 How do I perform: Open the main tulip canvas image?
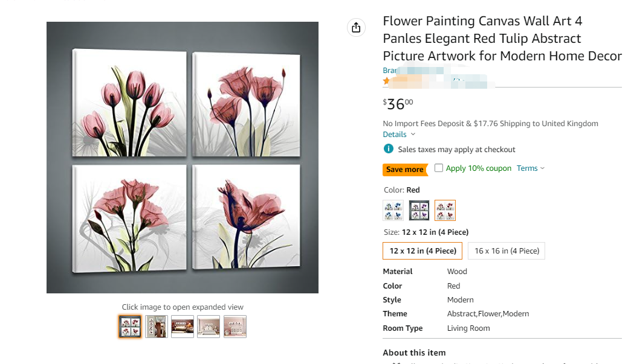pyautogui.click(x=183, y=158)
